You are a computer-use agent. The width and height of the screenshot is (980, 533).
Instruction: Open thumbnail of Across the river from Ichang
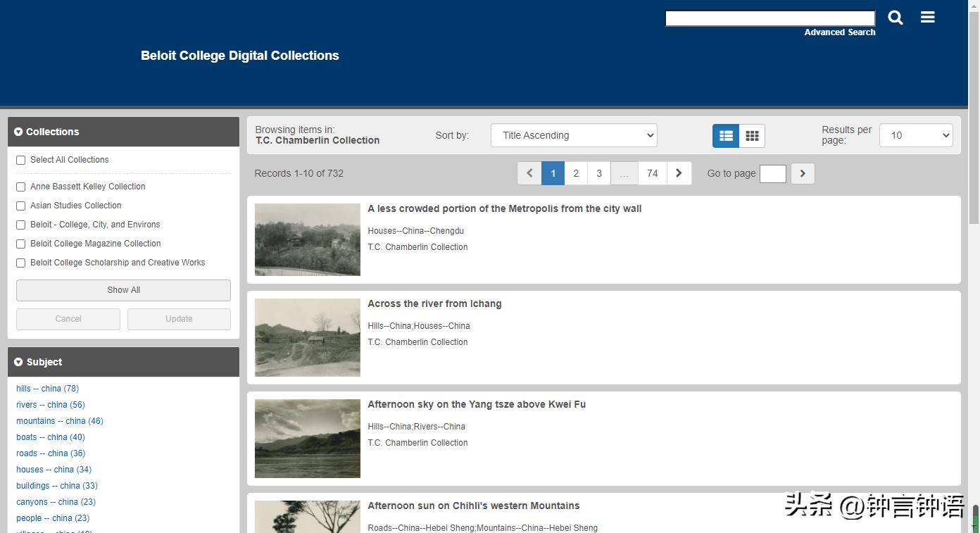pyautogui.click(x=308, y=337)
